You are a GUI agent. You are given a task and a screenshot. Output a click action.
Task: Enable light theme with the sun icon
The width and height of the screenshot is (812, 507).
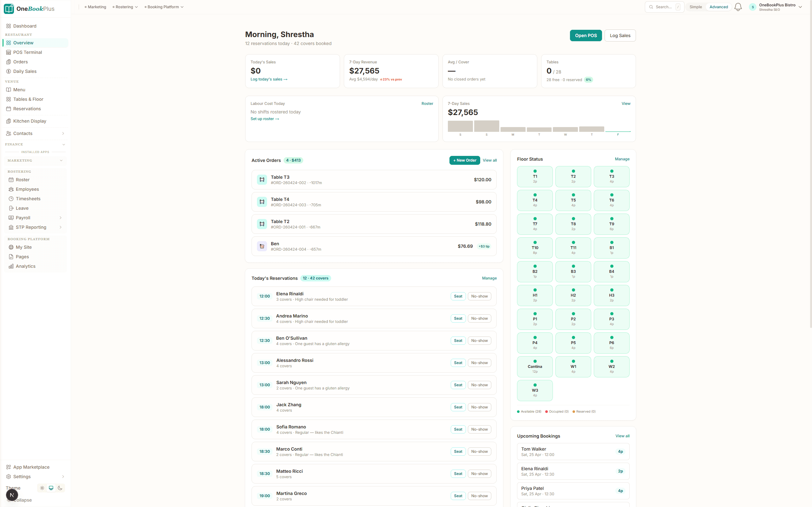42,488
